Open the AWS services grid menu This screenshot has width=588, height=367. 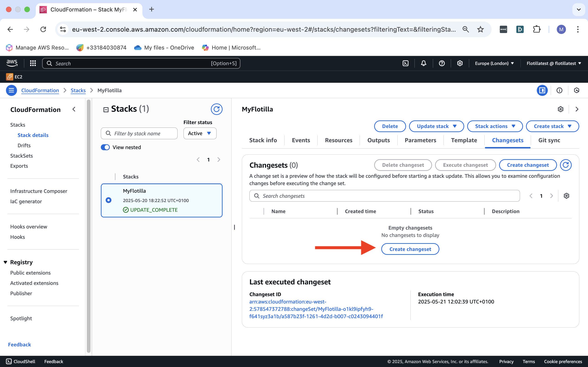tap(33, 63)
